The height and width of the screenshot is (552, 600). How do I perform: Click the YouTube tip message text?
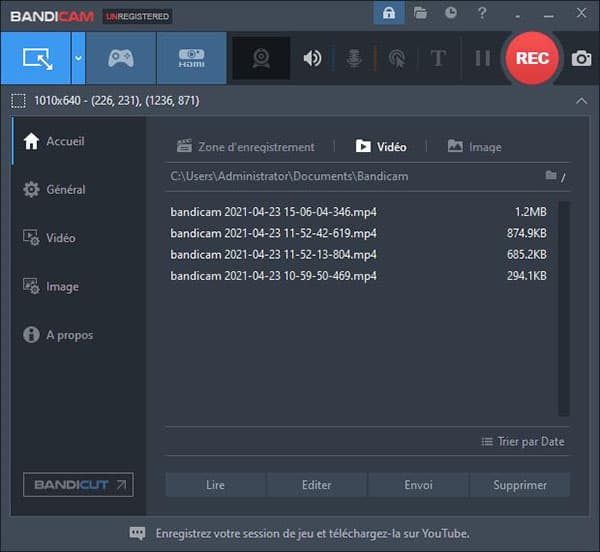pos(312,533)
